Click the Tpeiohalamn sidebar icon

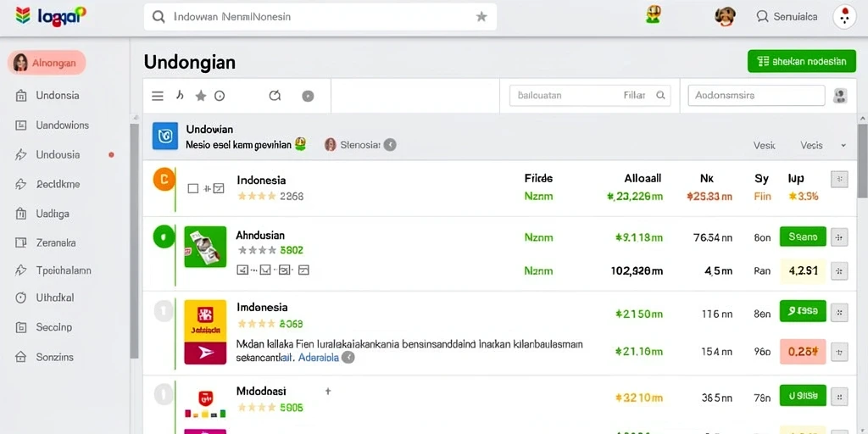[21, 270]
